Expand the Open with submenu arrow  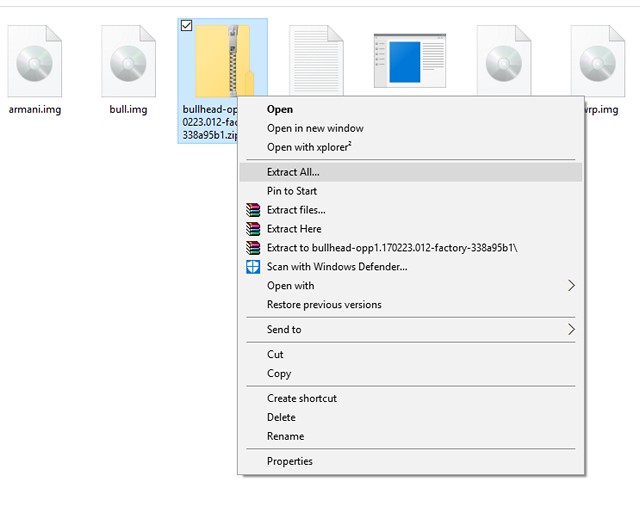pos(571,286)
